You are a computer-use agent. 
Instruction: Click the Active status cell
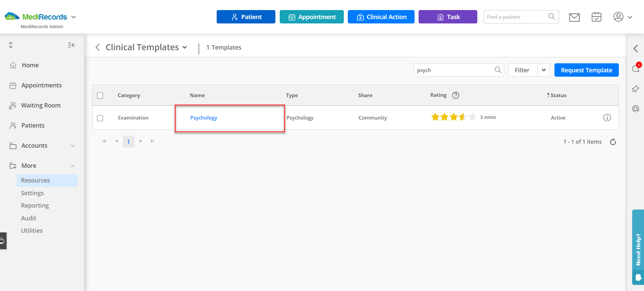point(558,118)
